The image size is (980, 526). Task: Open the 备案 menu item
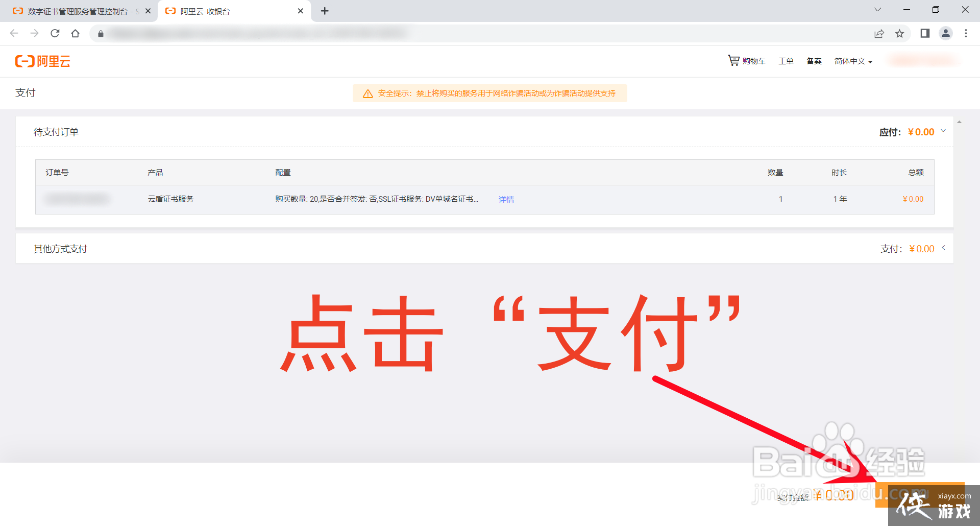(814, 61)
